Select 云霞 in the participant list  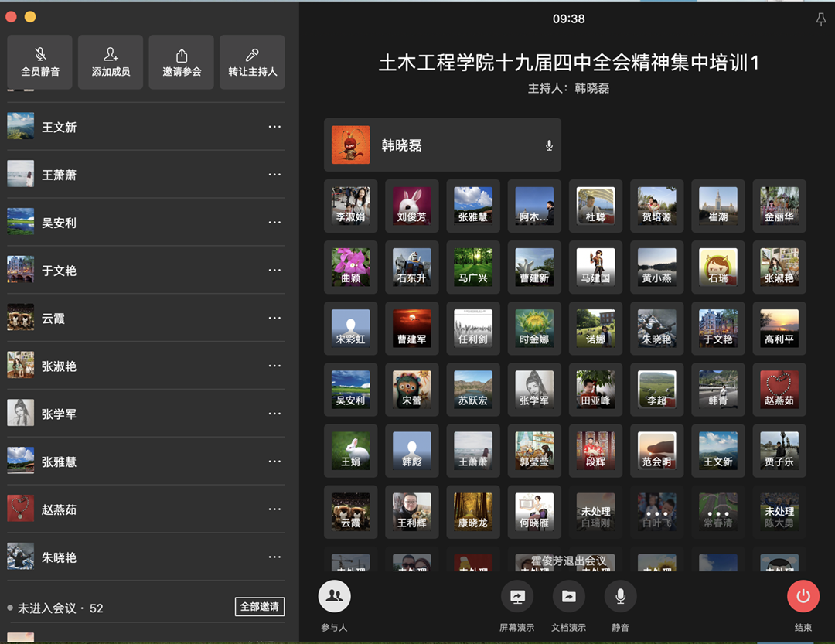[53, 319]
